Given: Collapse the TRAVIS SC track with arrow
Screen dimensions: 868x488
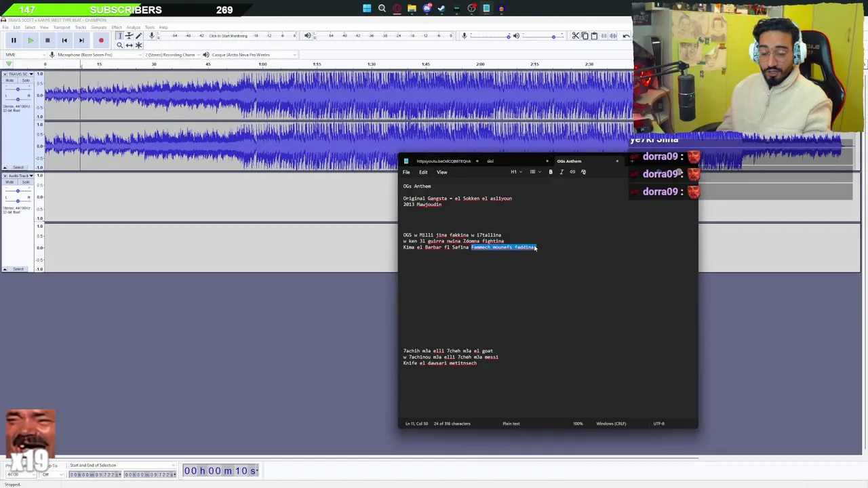Looking at the screenshot, I should pyautogui.click(x=5, y=167).
